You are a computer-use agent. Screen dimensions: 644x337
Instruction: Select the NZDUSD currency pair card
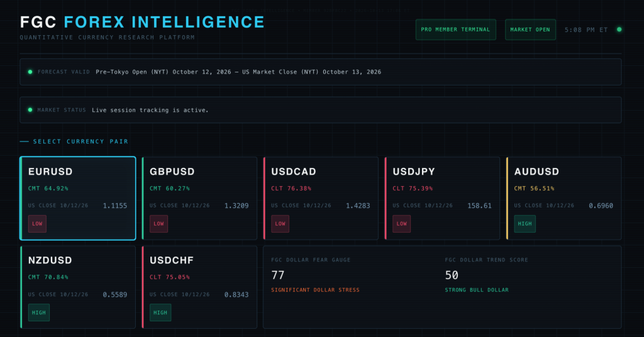77,287
